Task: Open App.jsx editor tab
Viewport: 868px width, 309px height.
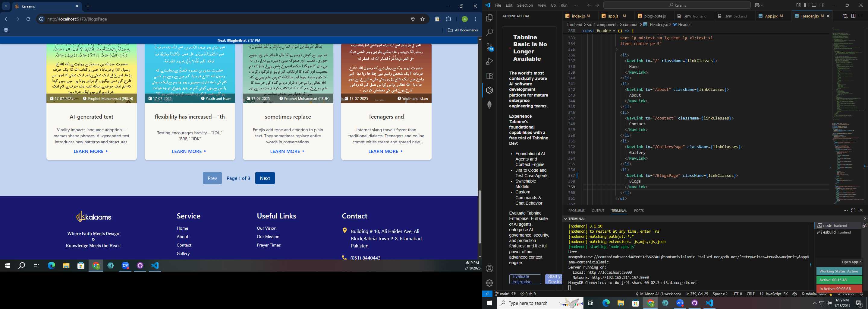Action: pos(773,16)
